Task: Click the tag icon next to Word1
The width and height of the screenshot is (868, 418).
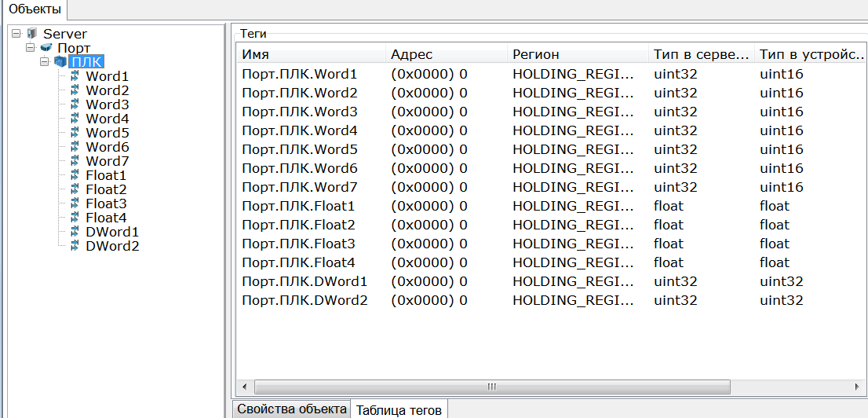Action: [75, 76]
